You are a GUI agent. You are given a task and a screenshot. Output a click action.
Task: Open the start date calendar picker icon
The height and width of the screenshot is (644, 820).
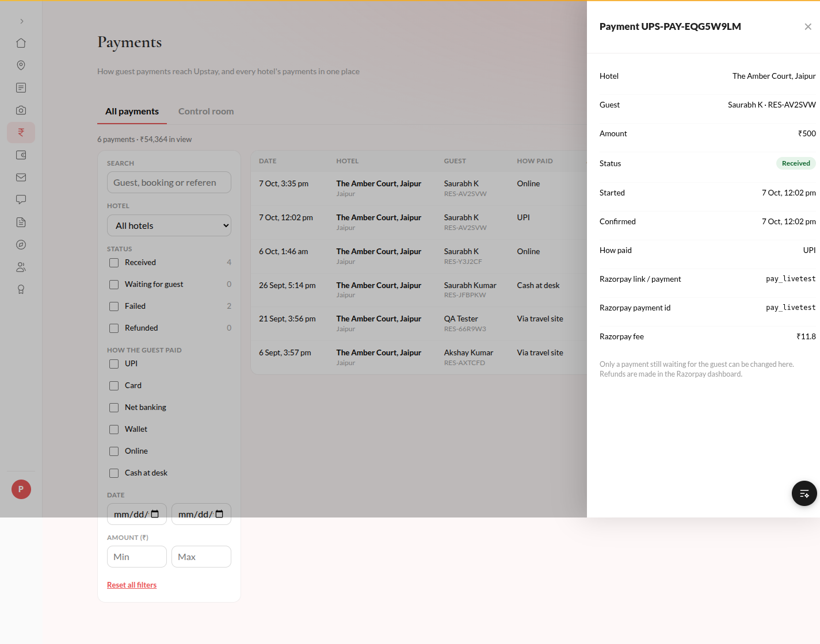tap(155, 514)
